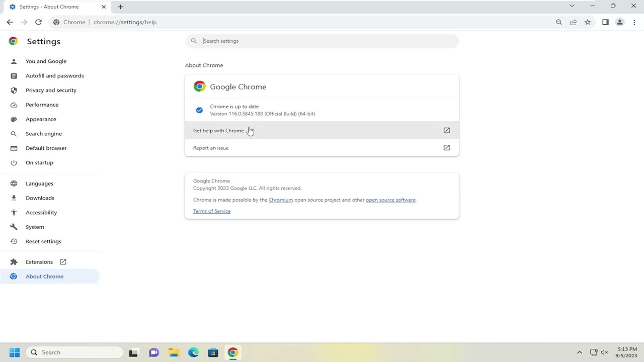Open Chrome's three-dot menu
This screenshot has width=644, height=362.
[x=634, y=22]
